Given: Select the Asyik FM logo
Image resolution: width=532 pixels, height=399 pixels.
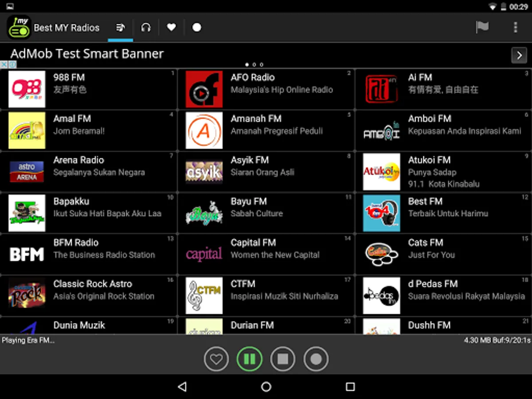Looking at the screenshot, I should point(204,172).
